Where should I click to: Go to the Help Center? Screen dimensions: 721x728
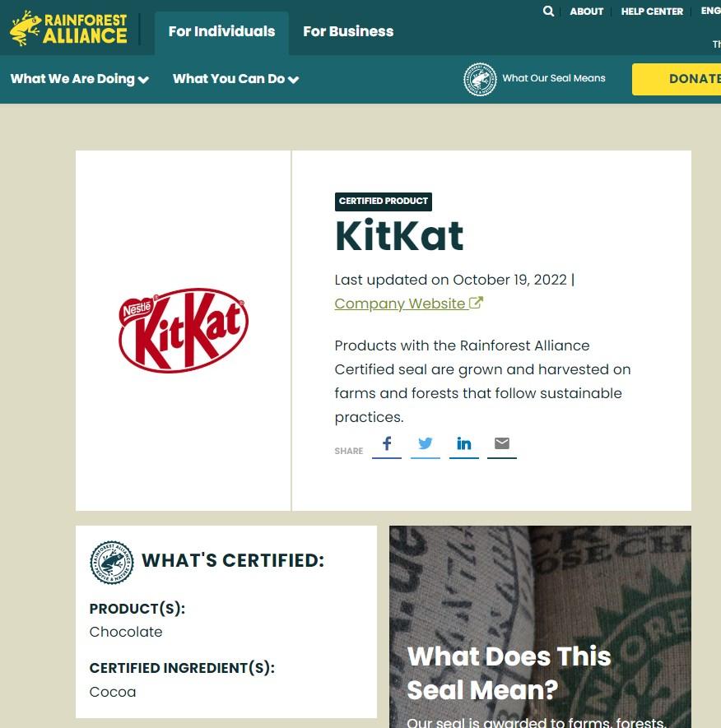coord(652,12)
